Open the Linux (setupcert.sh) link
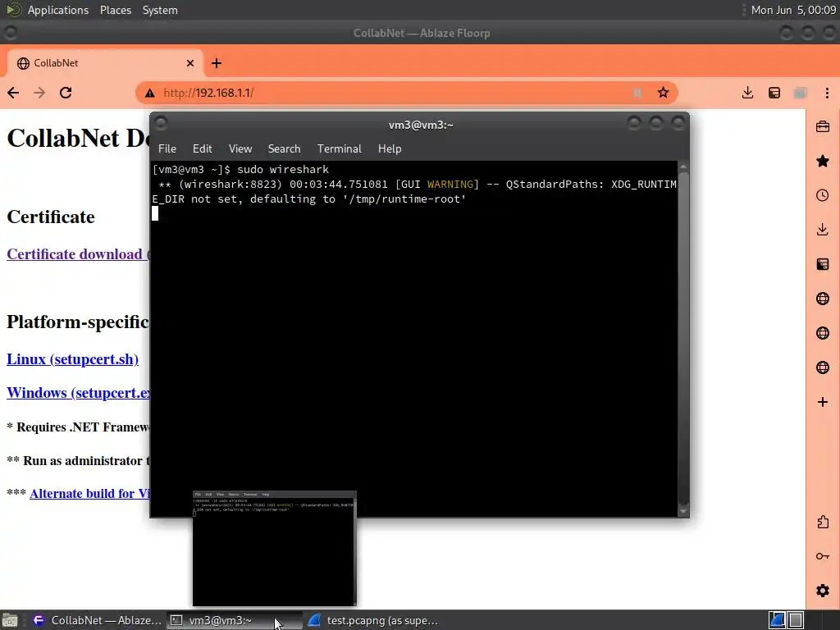 (72, 359)
